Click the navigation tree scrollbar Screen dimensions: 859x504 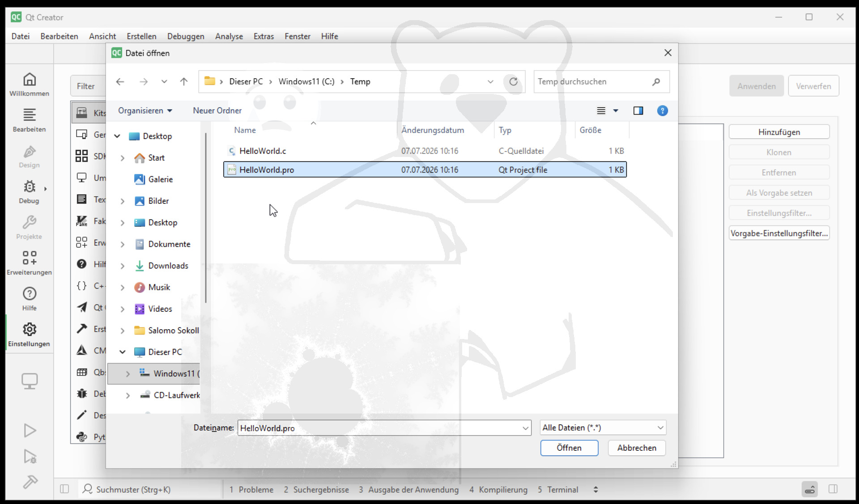[205, 218]
